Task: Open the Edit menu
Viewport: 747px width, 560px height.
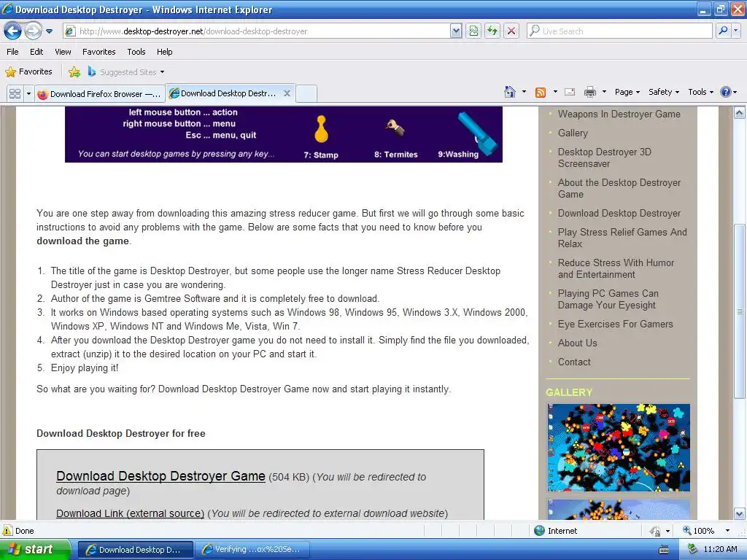Action: (x=36, y=52)
